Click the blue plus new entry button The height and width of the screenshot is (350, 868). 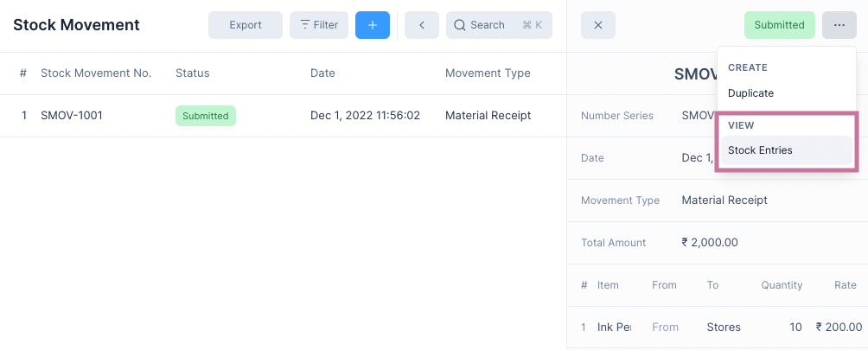[x=372, y=25]
